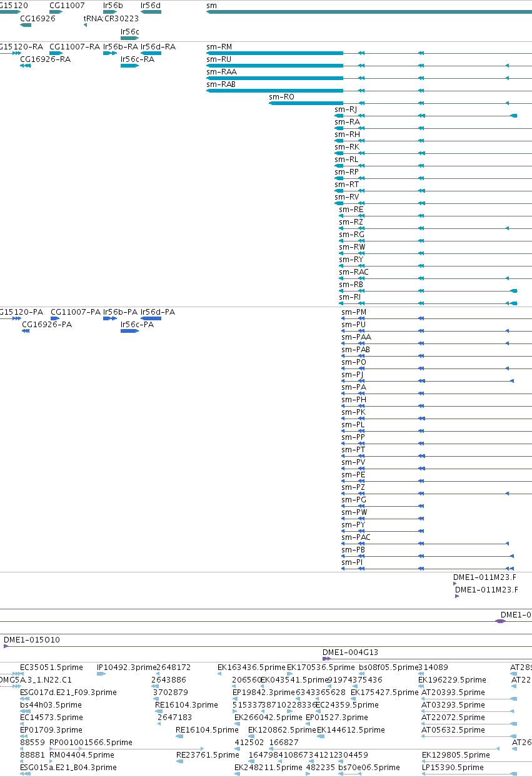
Task: Click Ir56d-PA protein label
Action: point(158,312)
